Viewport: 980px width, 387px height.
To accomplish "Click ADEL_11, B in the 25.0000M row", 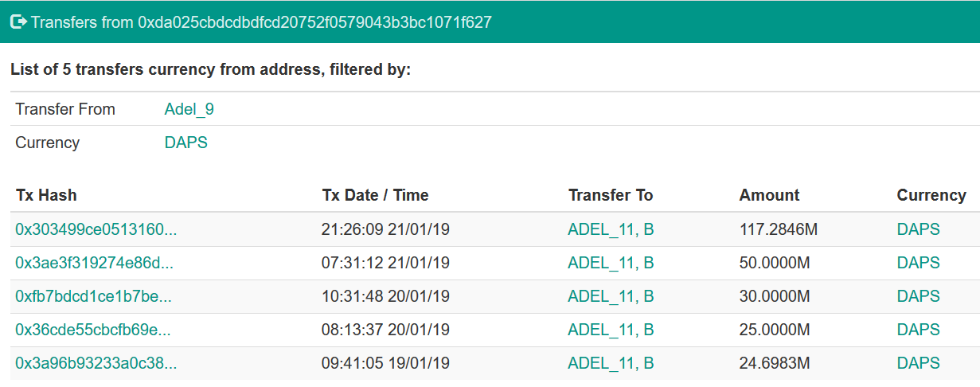I will click(x=611, y=330).
